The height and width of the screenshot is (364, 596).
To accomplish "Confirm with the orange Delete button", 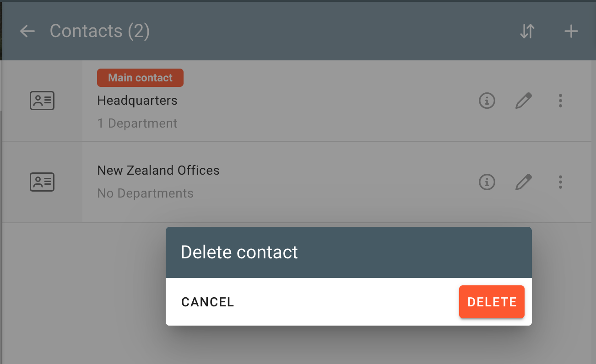I will pos(492,302).
